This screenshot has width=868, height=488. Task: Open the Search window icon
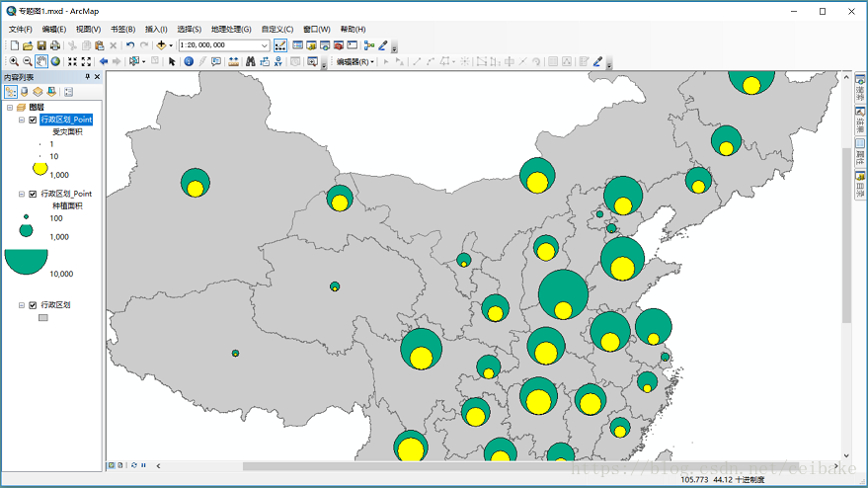[325, 45]
